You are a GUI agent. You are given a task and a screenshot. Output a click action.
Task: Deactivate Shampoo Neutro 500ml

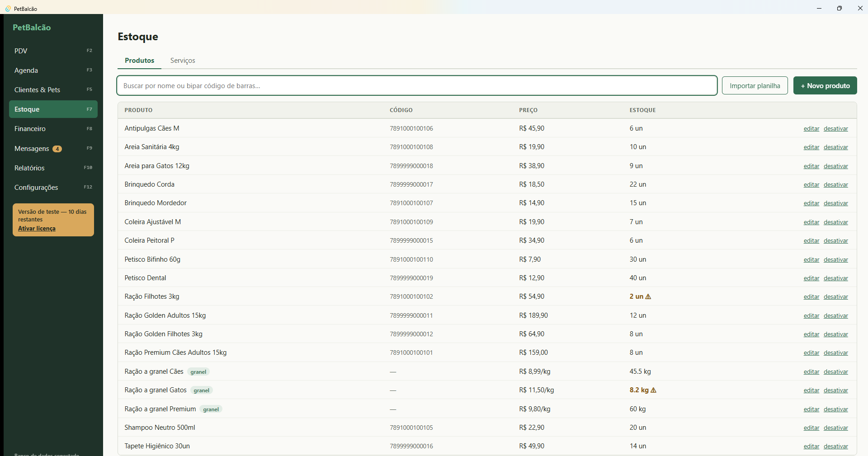836,428
